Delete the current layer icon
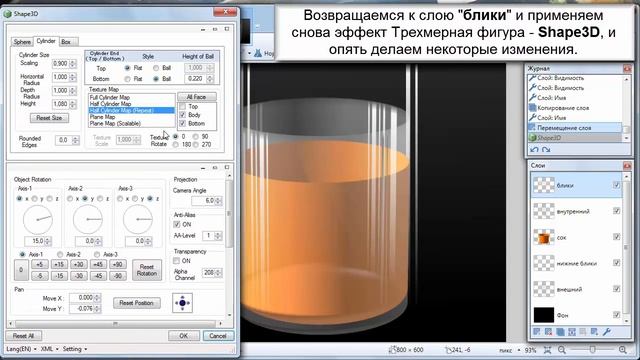Viewport: 640px width, 360px height. click(x=548, y=332)
